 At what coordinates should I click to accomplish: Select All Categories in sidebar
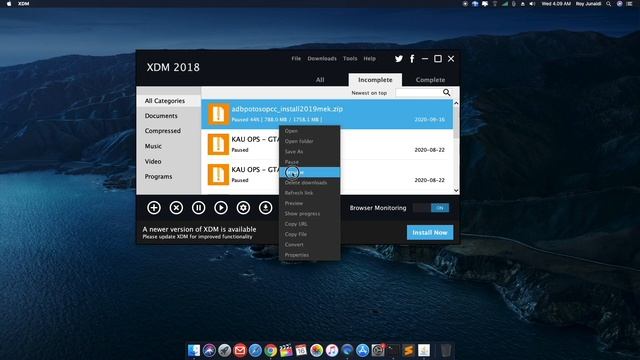169,101
